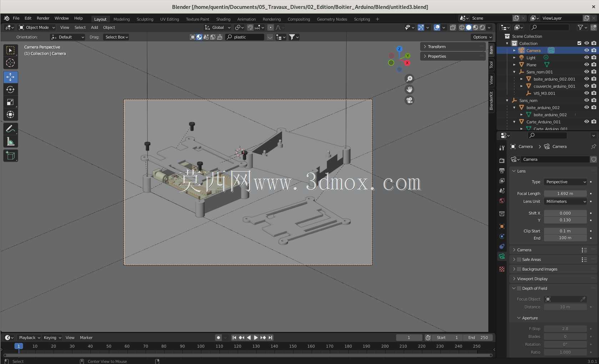599x364 pixels.
Task: Open the World properties tab icon
Action: coord(502,201)
